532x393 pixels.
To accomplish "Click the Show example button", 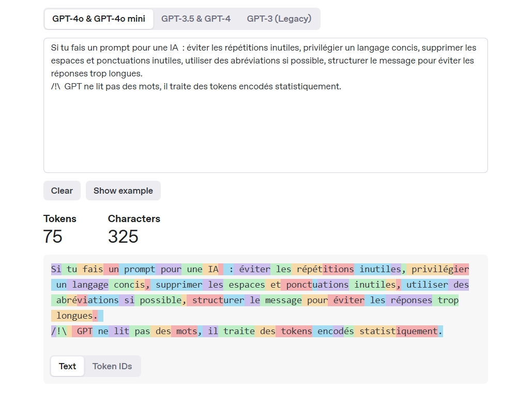I will click(x=123, y=191).
